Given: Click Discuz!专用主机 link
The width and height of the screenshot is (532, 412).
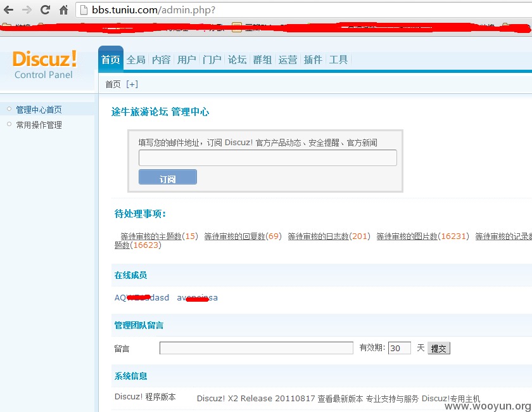Looking at the screenshot, I should click(451, 399).
